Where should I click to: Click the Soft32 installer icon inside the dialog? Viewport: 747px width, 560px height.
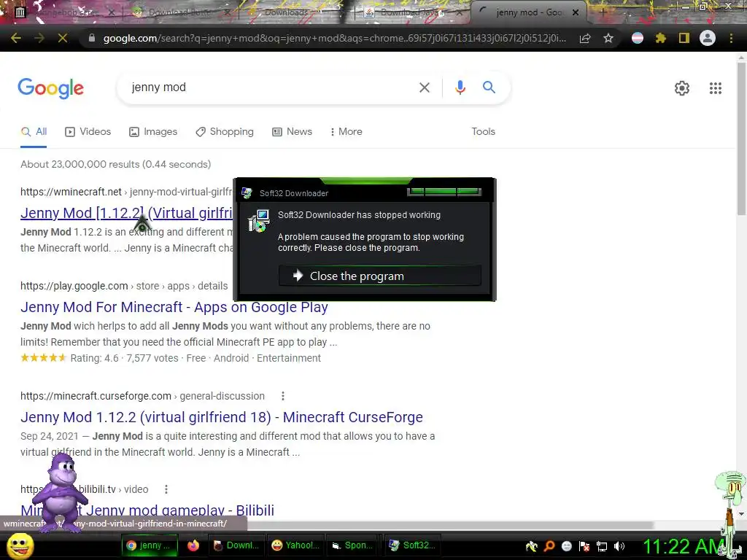[259, 221]
